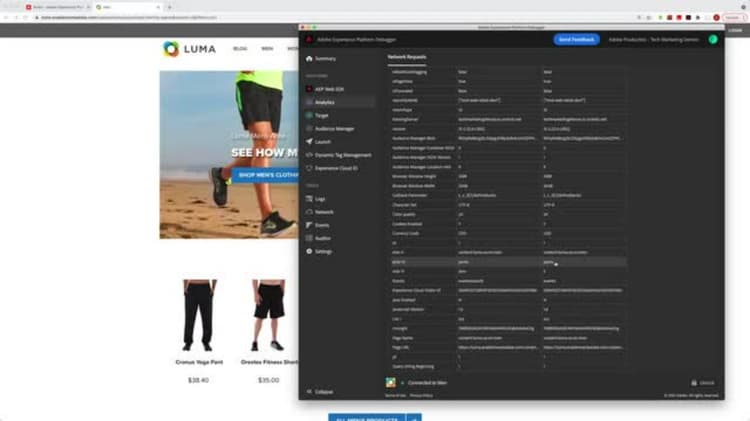
Task: Open the Blog menu on Luma site
Action: [240, 48]
